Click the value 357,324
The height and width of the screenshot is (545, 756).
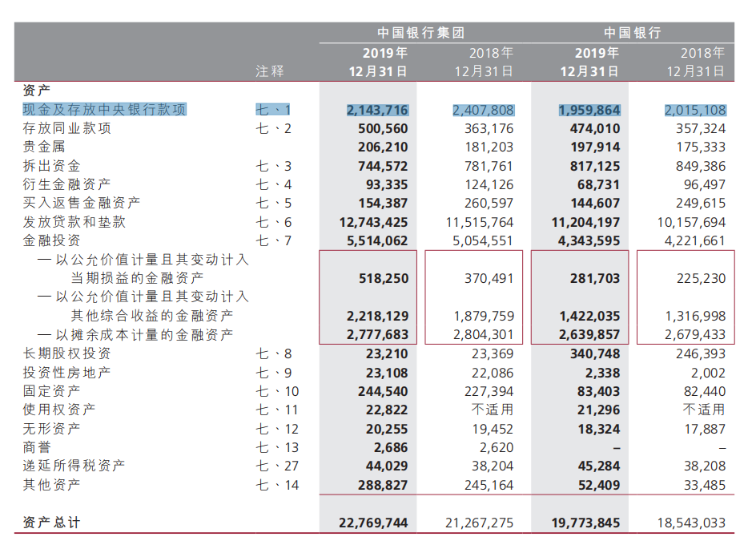701,129
